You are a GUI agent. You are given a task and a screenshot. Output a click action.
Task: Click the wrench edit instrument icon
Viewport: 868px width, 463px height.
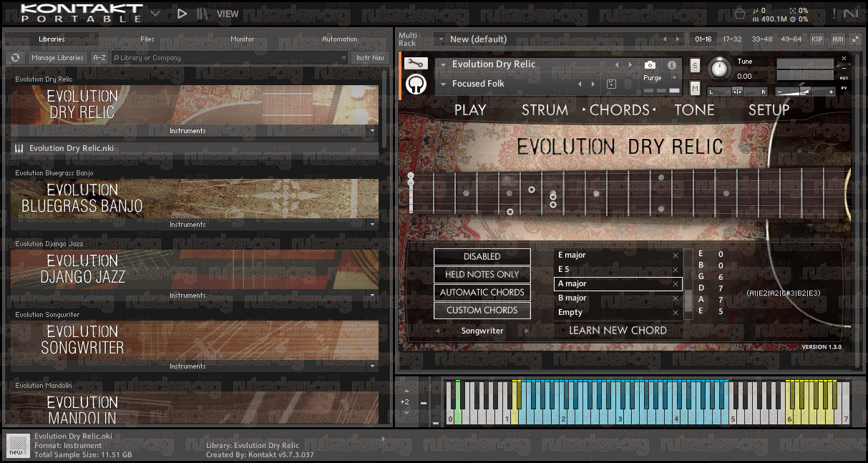click(x=416, y=64)
